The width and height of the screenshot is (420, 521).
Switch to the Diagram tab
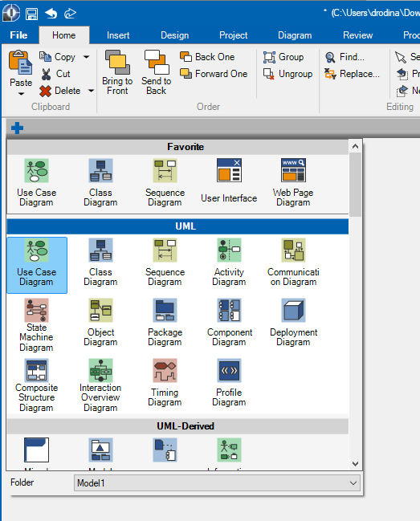click(x=295, y=35)
